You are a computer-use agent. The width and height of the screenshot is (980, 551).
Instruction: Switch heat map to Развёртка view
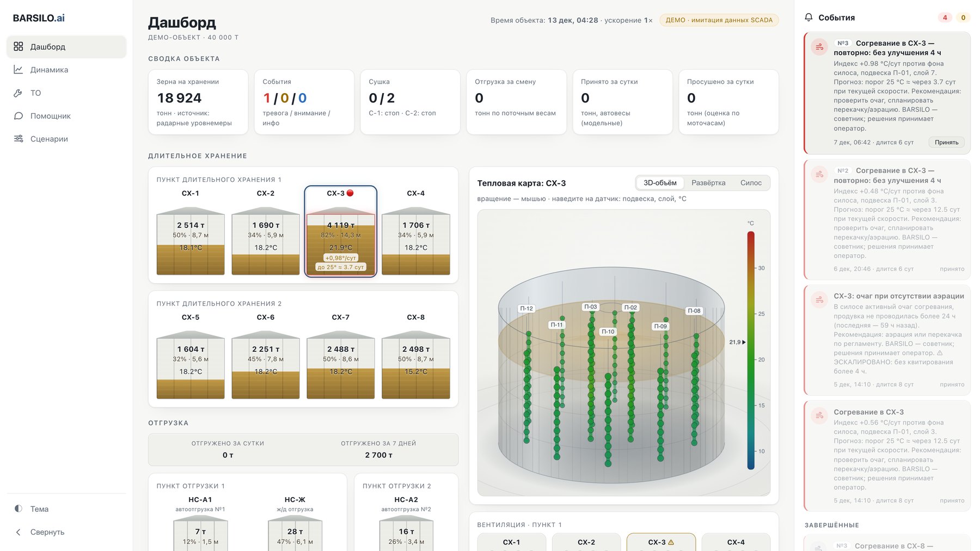point(708,183)
